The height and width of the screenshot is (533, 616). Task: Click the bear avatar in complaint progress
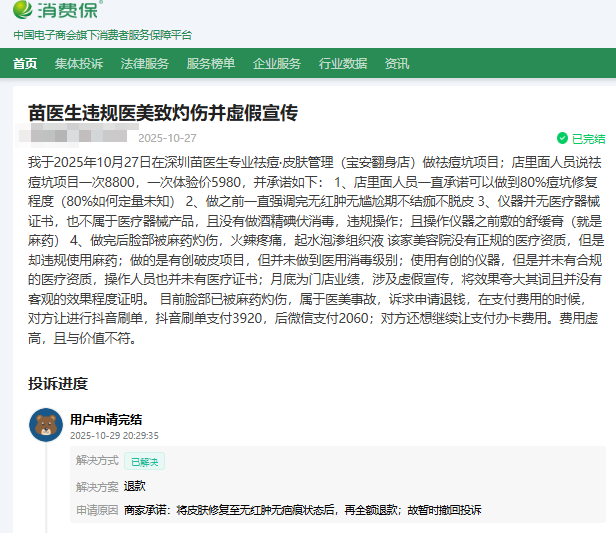[46, 425]
